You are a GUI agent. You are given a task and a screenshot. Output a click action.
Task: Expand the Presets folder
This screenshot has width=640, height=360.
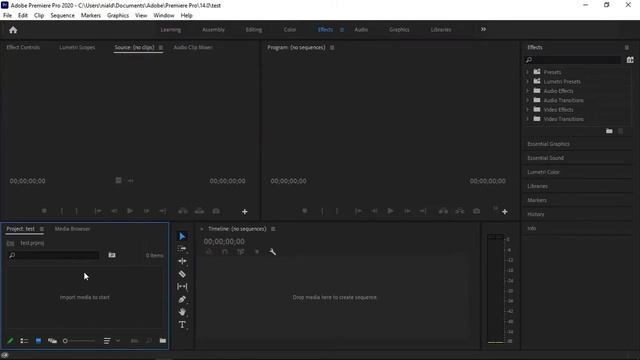pos(527,72)
